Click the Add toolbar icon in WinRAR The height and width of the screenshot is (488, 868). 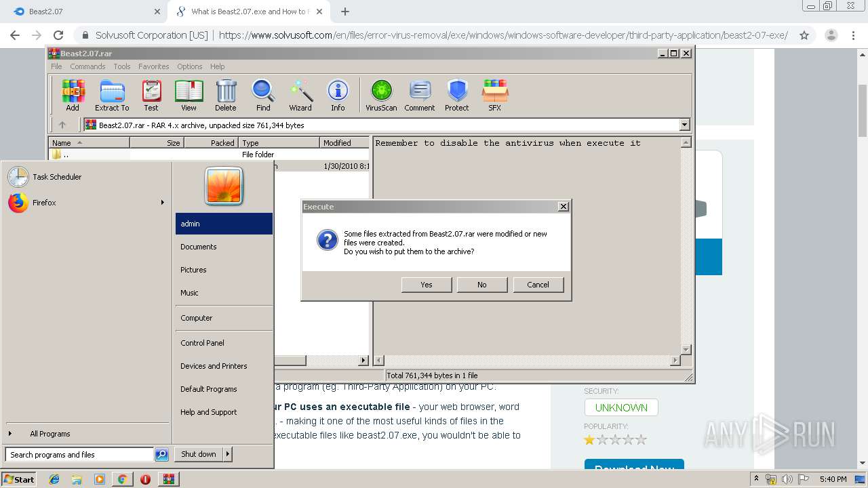73,95
